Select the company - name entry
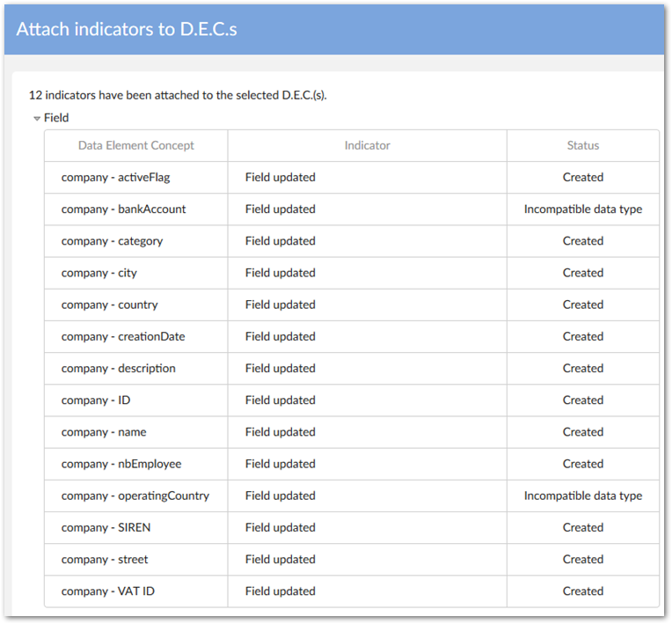The height and width of the screenshot is (624, 672). point(104,432)
